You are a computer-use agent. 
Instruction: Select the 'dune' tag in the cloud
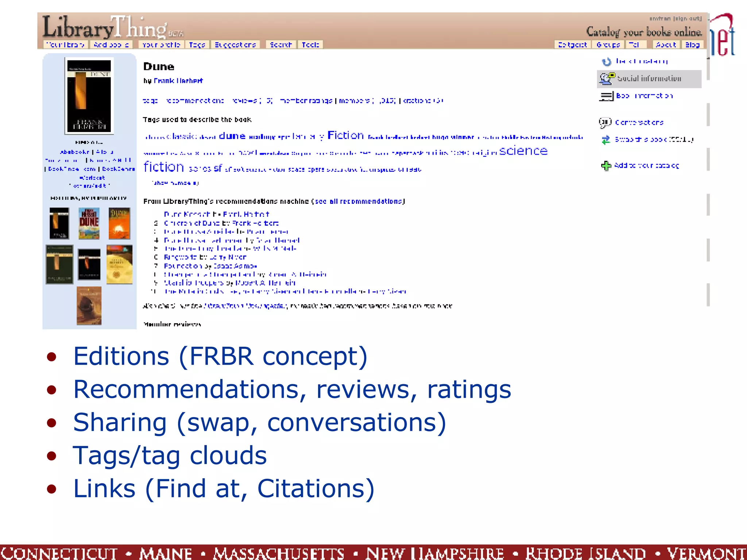(x=232, y=136)
